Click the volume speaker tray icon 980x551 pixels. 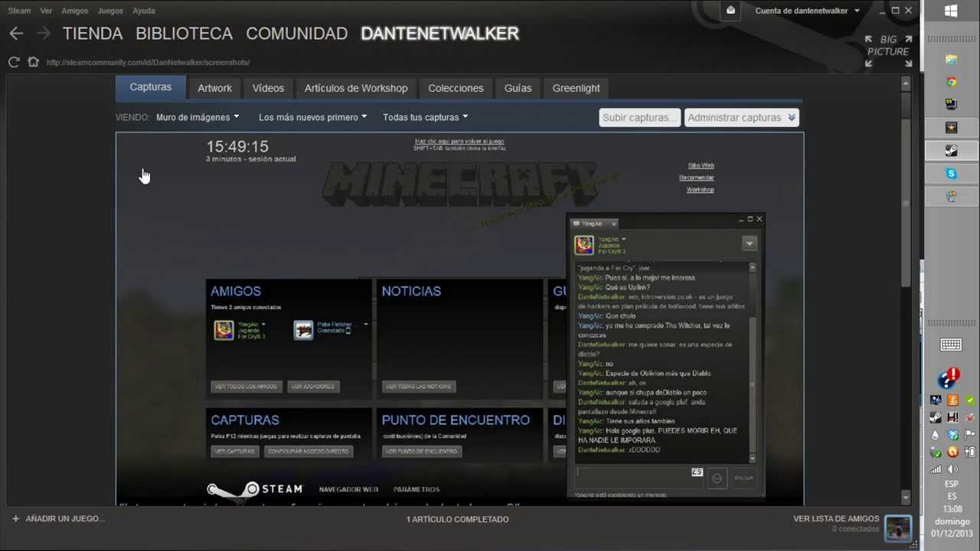952,469
